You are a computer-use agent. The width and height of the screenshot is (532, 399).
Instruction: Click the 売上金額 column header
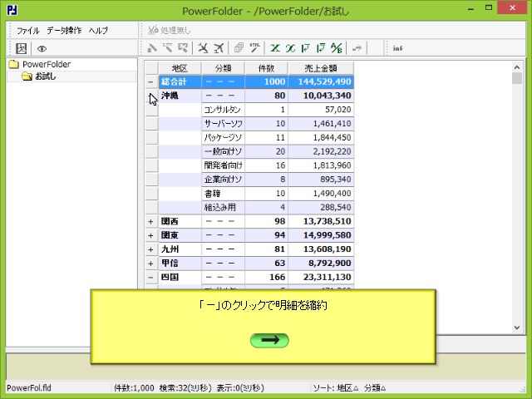[321, 68]
